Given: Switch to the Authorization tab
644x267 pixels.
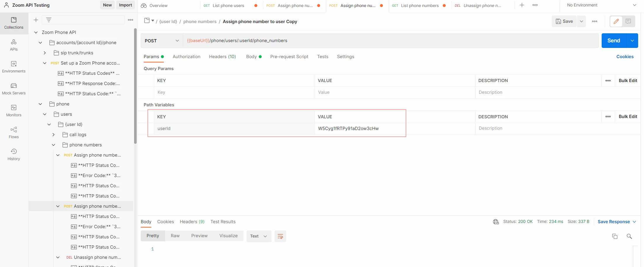Looking at the screenshot, I should (x=186, y=57).
